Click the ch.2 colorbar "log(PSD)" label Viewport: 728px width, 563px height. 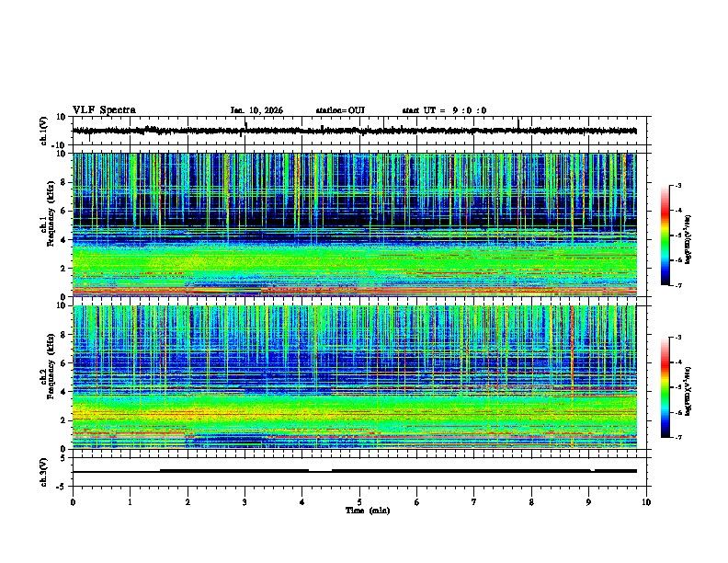coord(688,391)
